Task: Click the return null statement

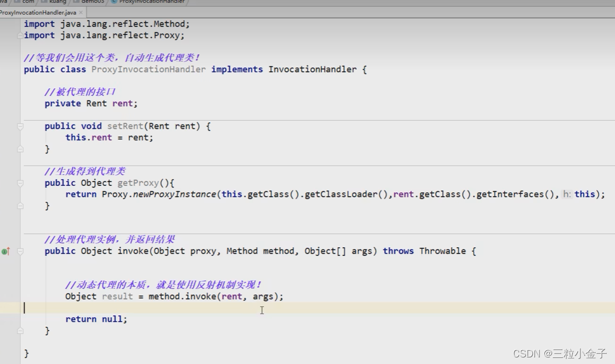Action: click(x=96, y=319)
